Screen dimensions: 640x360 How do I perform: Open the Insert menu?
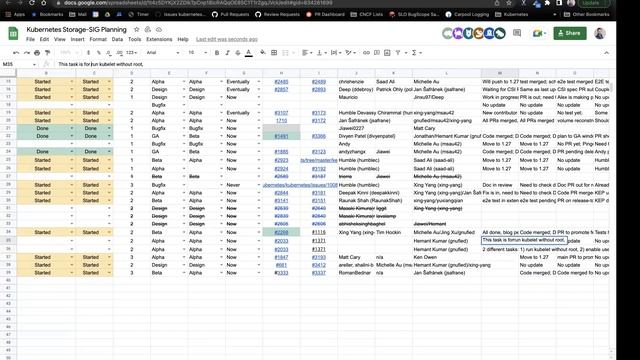(x=78, y=39)
